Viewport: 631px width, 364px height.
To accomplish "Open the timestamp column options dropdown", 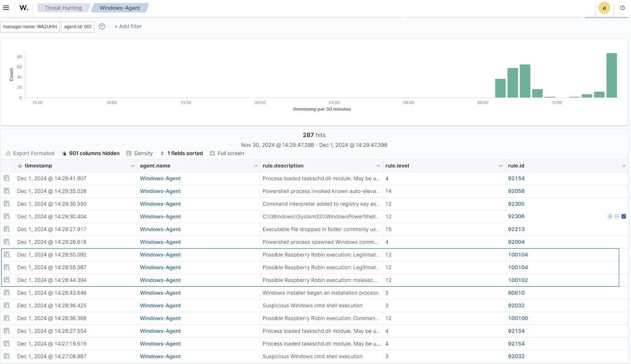I will point(133,166).
